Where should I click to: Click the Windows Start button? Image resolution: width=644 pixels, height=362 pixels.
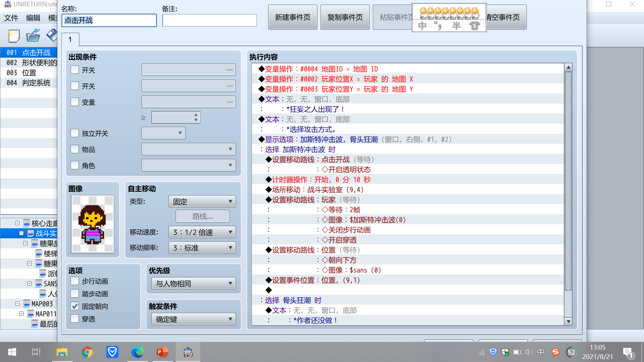(x=12, y=352)
